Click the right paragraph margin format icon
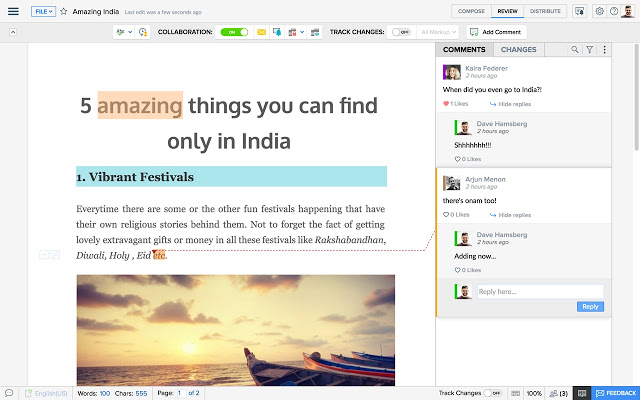 coord(55,255)
